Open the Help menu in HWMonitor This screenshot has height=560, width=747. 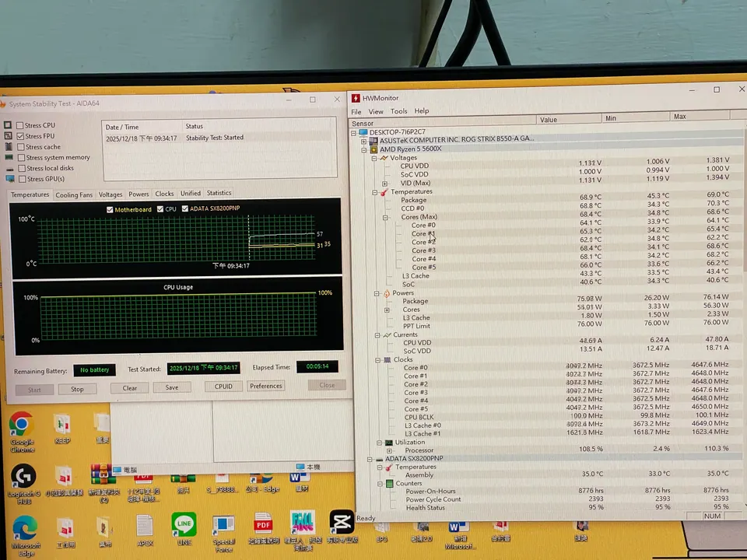[x=421, y=111]
